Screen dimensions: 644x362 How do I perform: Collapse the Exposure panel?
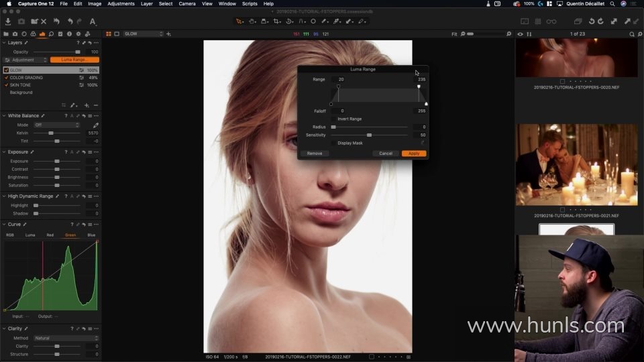click(x=4, y=152)
